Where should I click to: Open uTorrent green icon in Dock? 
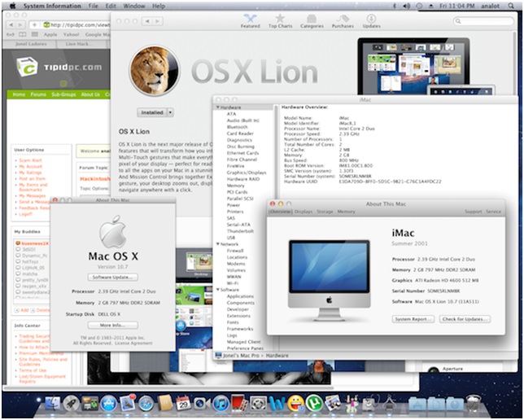click(314, 403)
